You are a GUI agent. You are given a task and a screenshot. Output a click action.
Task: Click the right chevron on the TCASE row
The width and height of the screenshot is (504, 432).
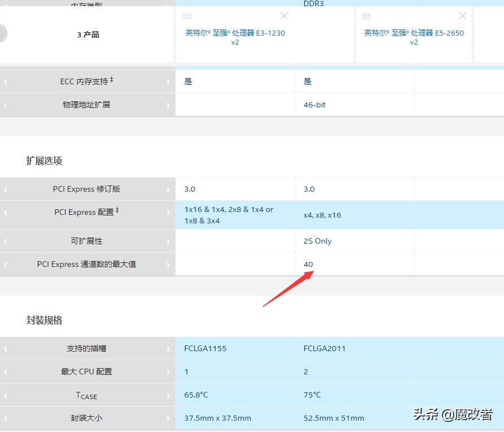[168, 395]
